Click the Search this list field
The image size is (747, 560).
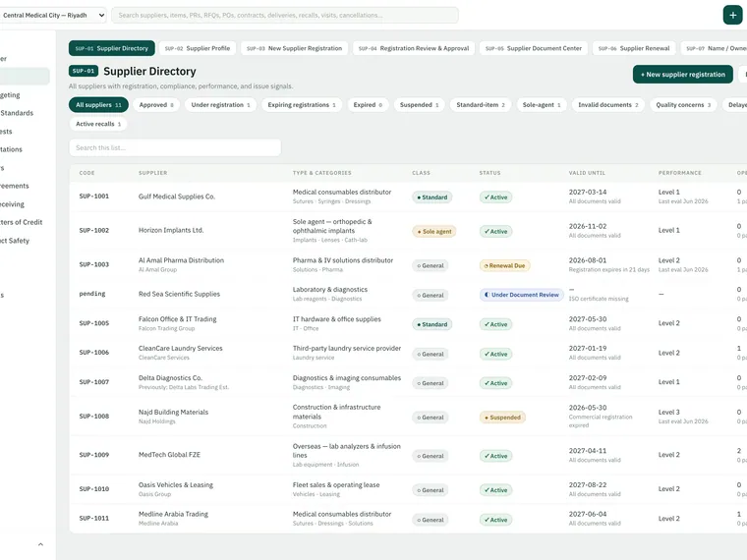(x=175, y=147)
